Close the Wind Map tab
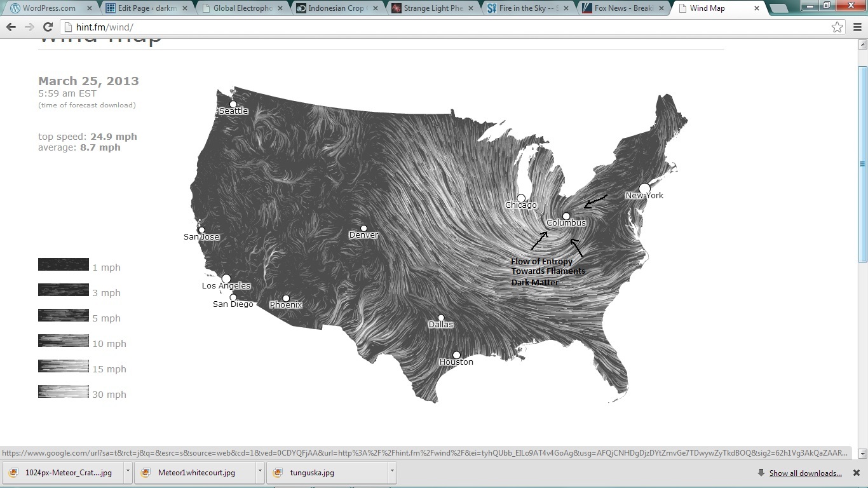 [757, 8]
